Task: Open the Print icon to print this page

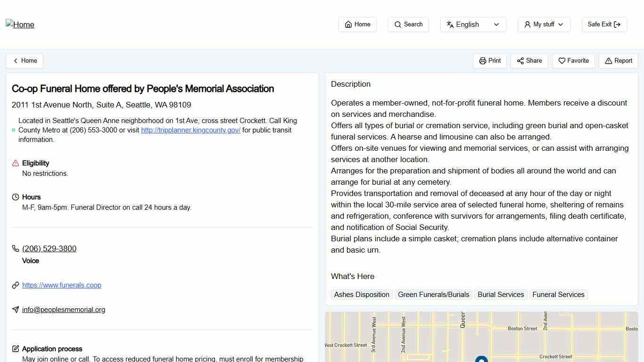Action: point(483,61)
